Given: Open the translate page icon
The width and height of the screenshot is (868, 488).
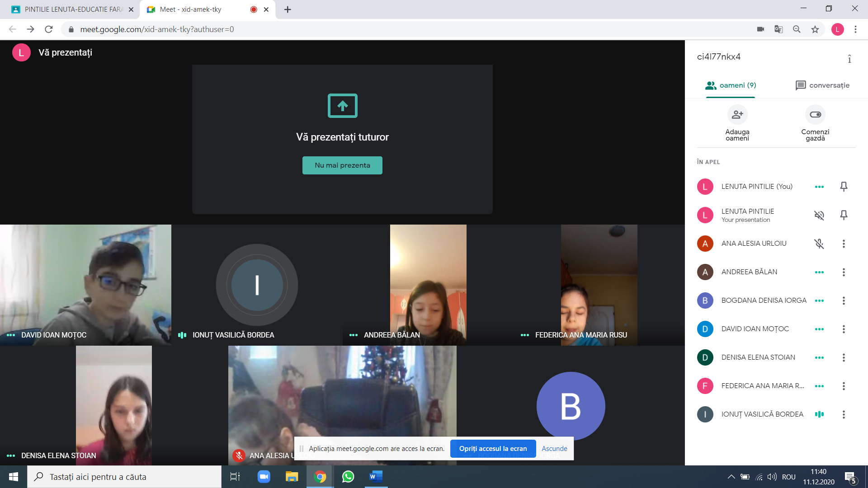Looking at the screenshot, I should tap(778, 29).
